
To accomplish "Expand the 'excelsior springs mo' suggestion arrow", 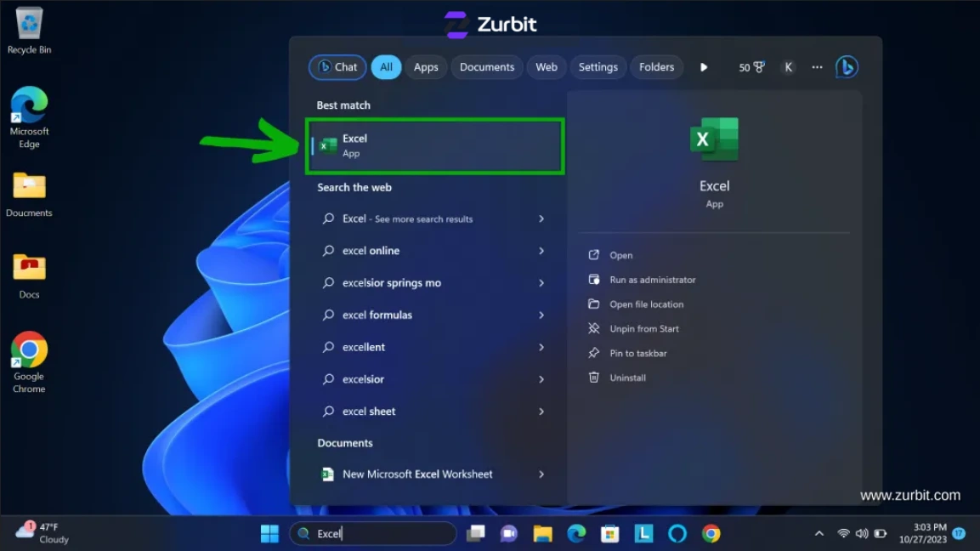I will point(541,282).
